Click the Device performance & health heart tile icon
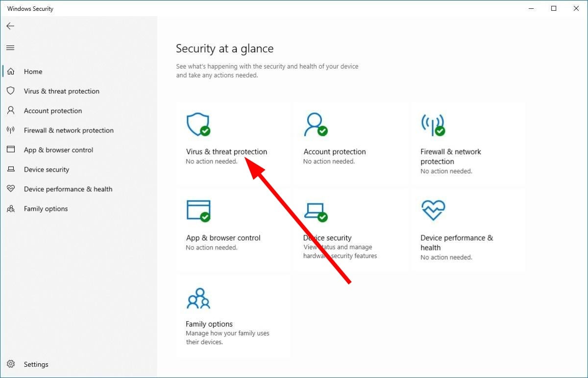Screen dimensions: 588x378 click(x=433, y=210)
